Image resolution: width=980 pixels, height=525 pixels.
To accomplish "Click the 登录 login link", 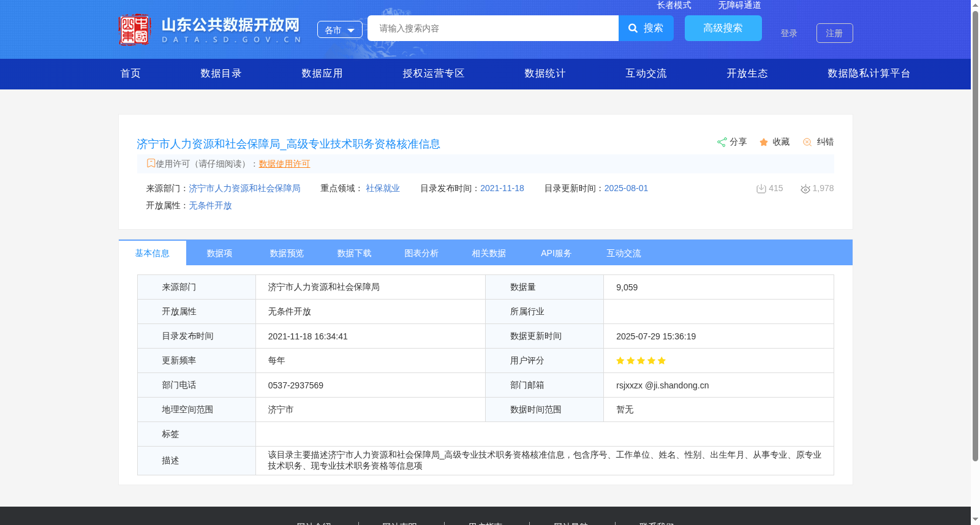I will [x=789, y=33].
